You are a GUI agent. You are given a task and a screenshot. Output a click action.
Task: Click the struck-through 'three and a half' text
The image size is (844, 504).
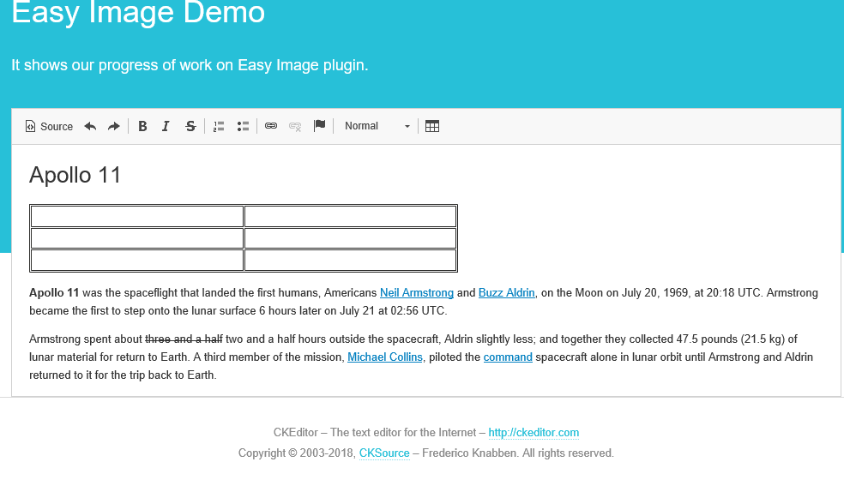184,339
